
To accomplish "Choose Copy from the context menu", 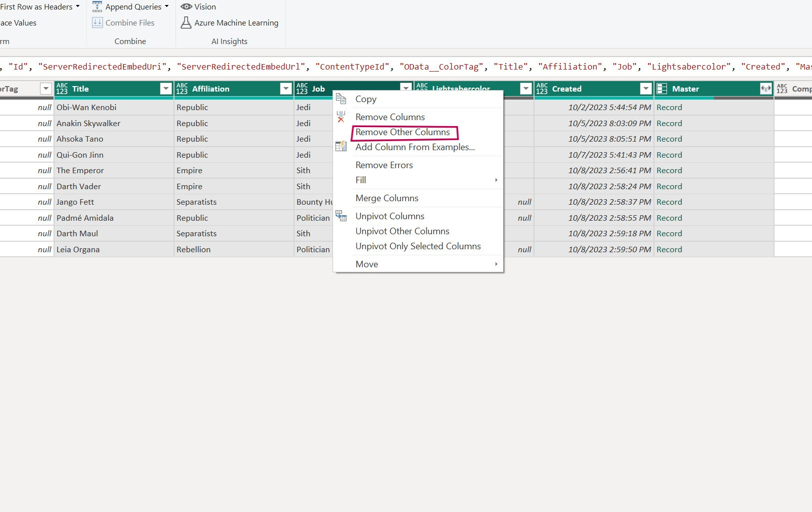I will (x=418, y=99).
